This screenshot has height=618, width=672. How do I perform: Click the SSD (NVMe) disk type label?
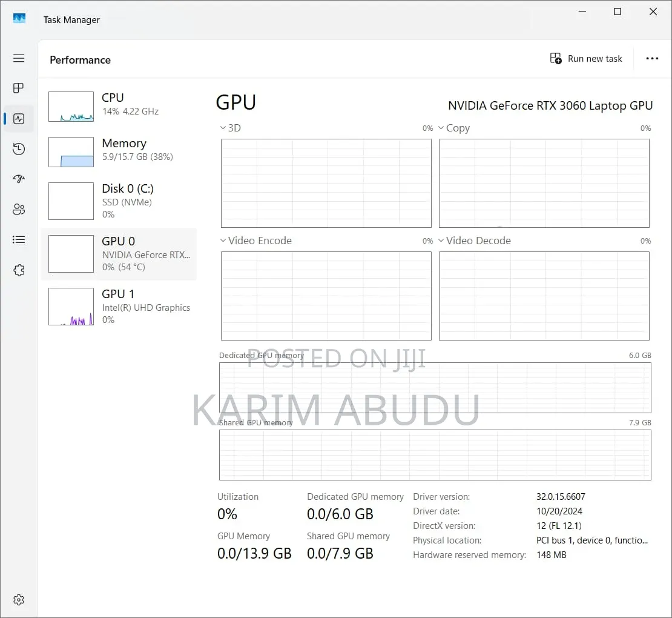(127, 202)
